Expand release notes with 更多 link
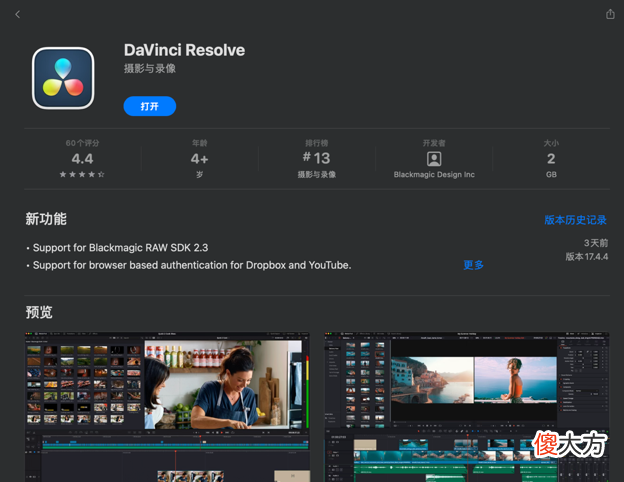624x482 pixels. point(474,265)
